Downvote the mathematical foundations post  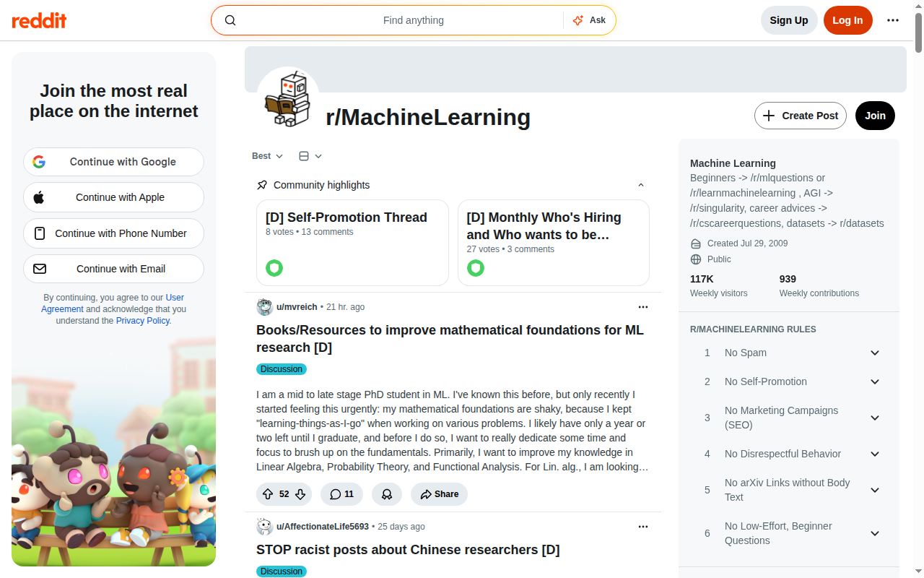[300, 494]
